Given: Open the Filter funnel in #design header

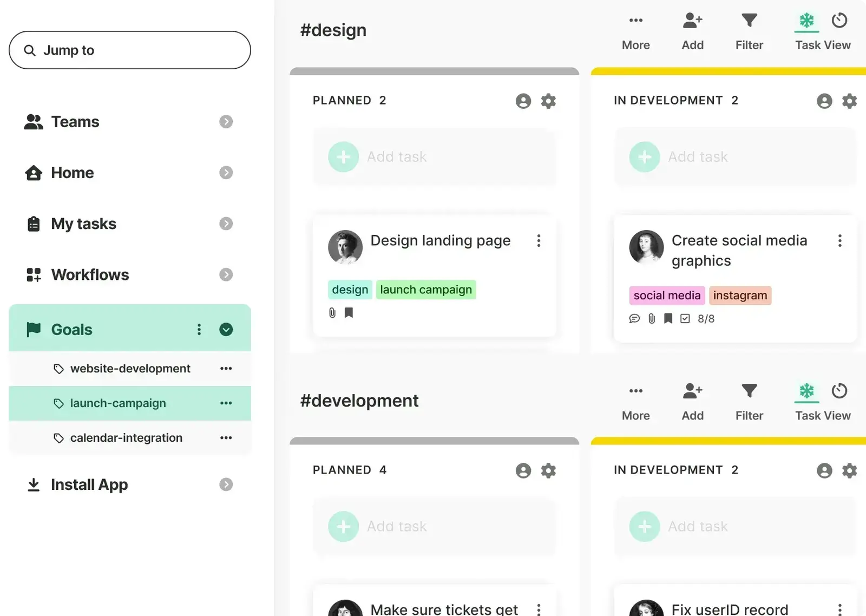Looking at the screenshot, I should pyautogui.click(x=749, y=21).
